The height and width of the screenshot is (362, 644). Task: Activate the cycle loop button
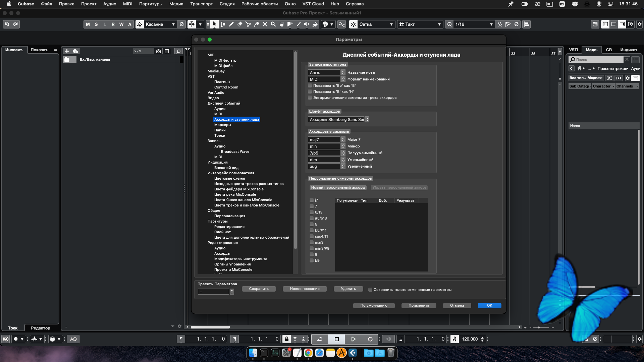coord(320,339)
